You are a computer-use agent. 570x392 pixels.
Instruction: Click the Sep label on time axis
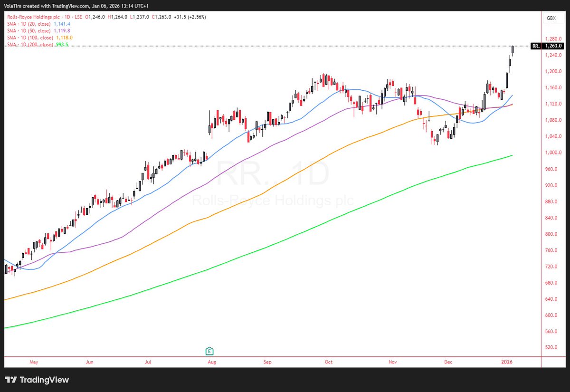(x=267, y=362)
